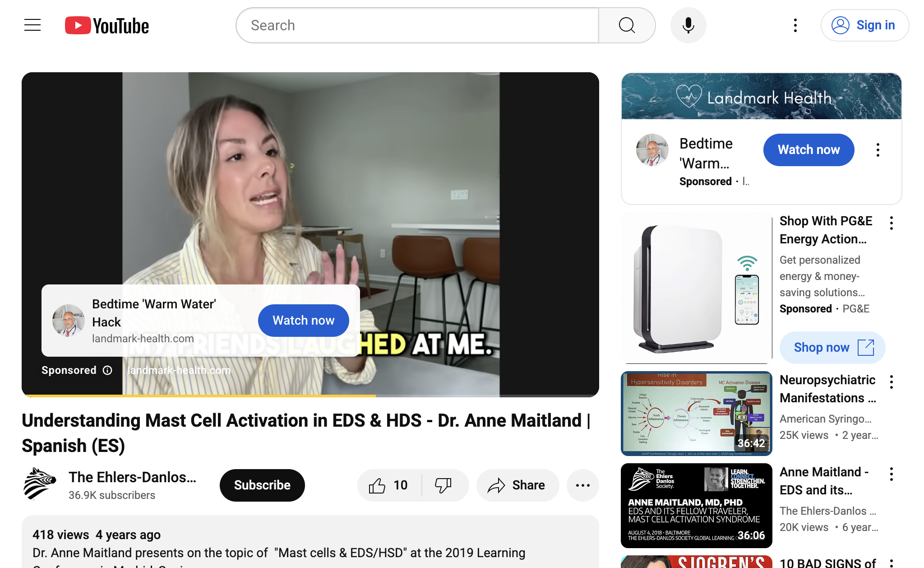Focus the Search input field
The height and width of the screenshot is (568, 924).
pos(418,25)
